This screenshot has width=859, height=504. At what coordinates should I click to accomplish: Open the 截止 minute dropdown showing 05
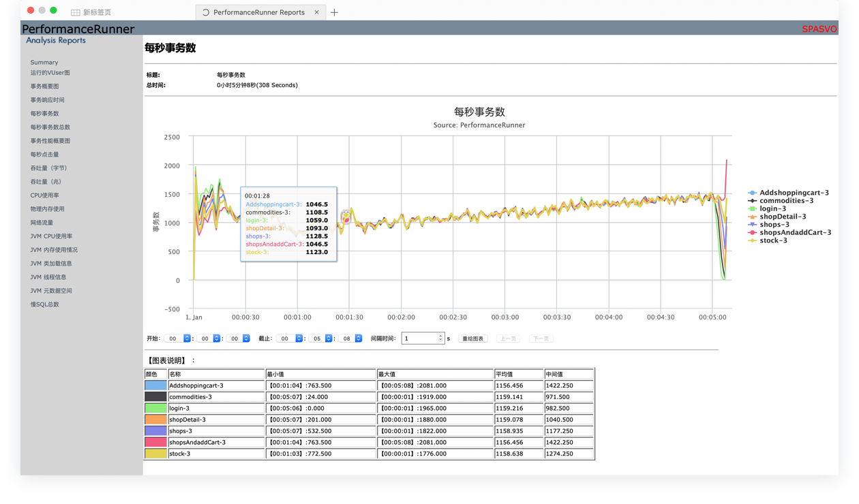coord(321,338)
